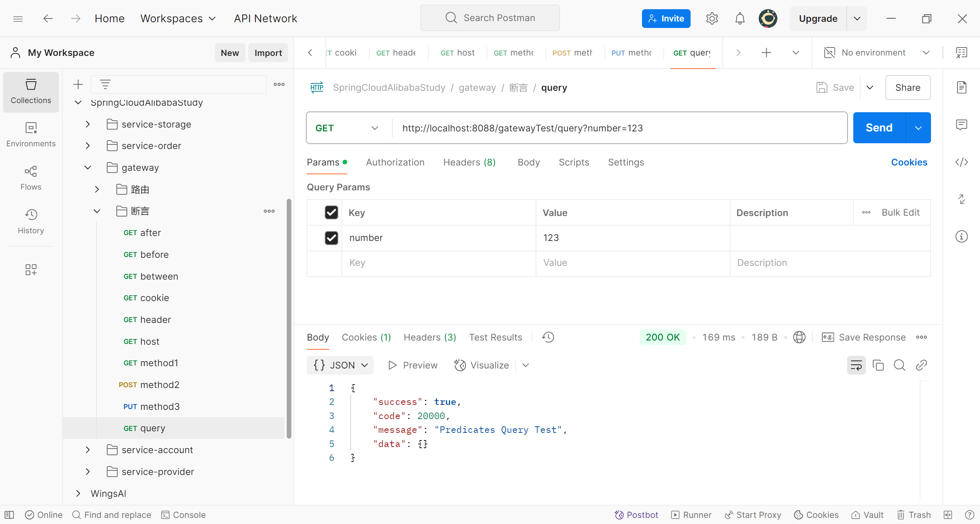The image size is (980, 524).
Task: Open notifications bell icon
Action: [740, 18]
